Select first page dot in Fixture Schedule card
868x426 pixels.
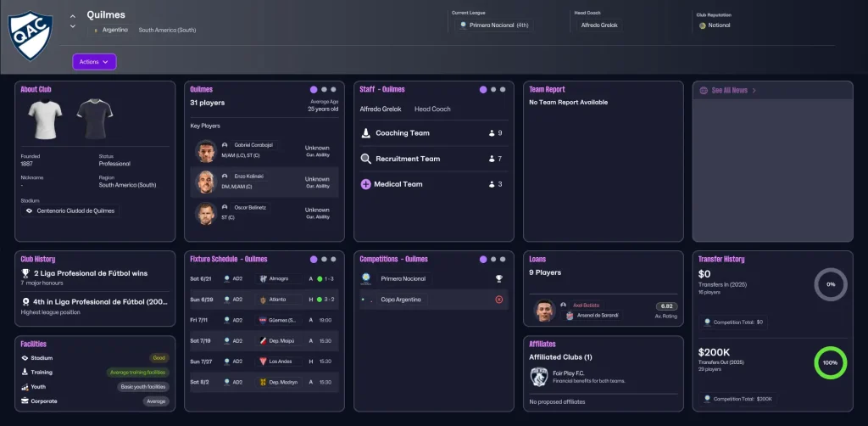[x=314, y=260]
